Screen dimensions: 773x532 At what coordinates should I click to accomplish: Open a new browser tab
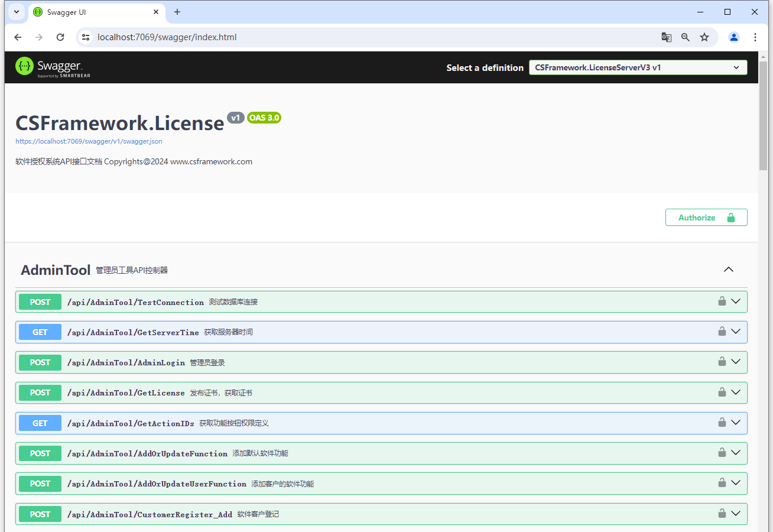tap(177, 12)
